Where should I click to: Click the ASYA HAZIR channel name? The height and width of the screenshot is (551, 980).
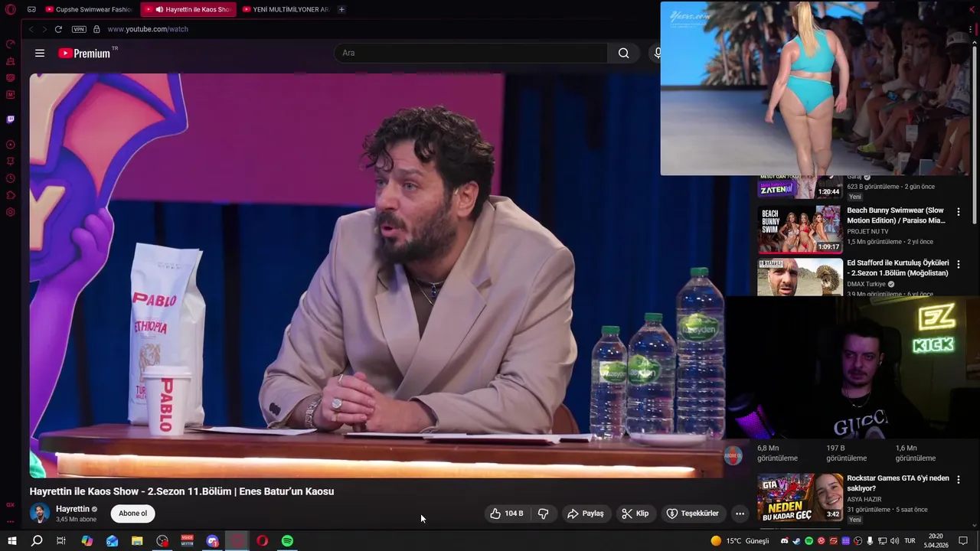[864, 499]
